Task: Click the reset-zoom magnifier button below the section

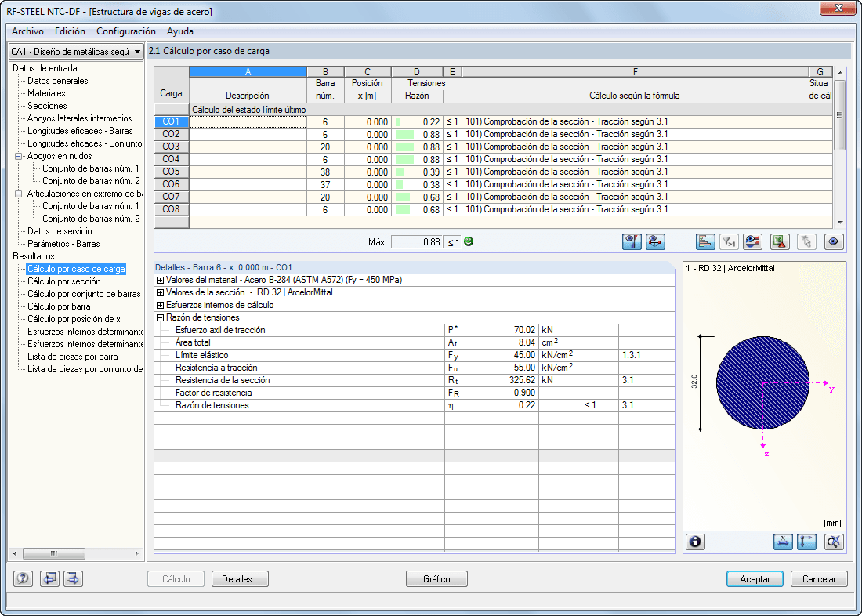Action: coord(834,542)
